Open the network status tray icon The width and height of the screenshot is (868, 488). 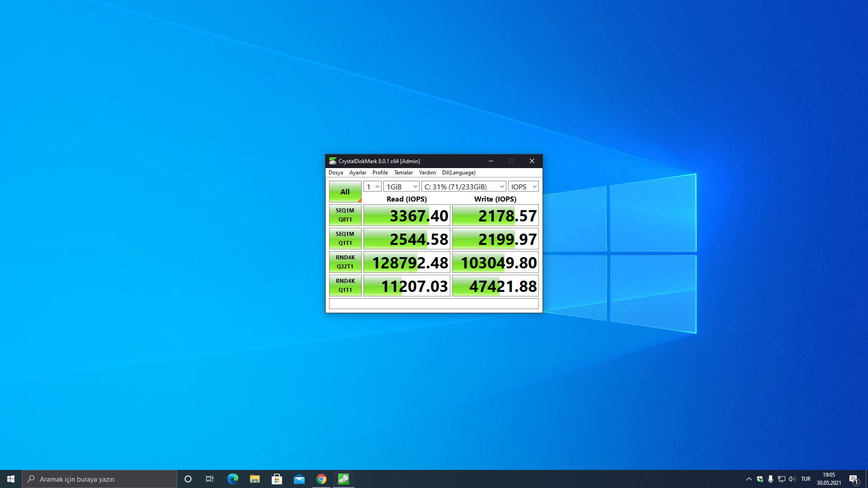(x=782, y=479)
